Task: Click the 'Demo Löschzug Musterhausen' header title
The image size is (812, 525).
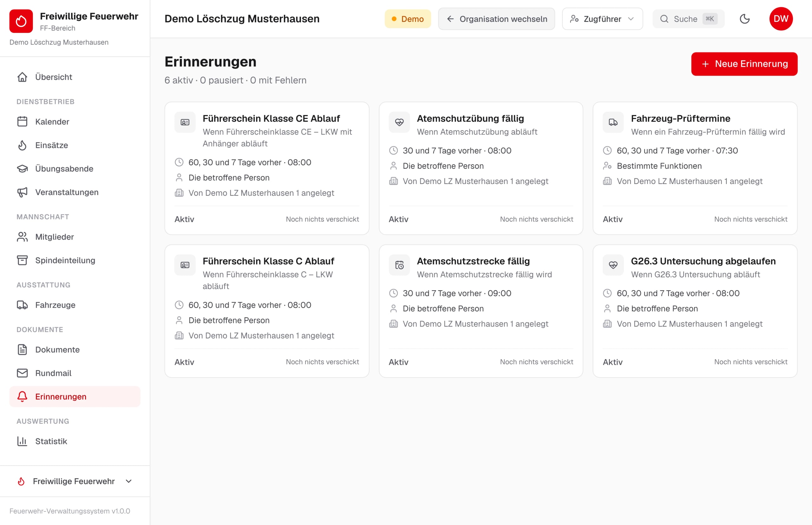Action: [242, 19]
